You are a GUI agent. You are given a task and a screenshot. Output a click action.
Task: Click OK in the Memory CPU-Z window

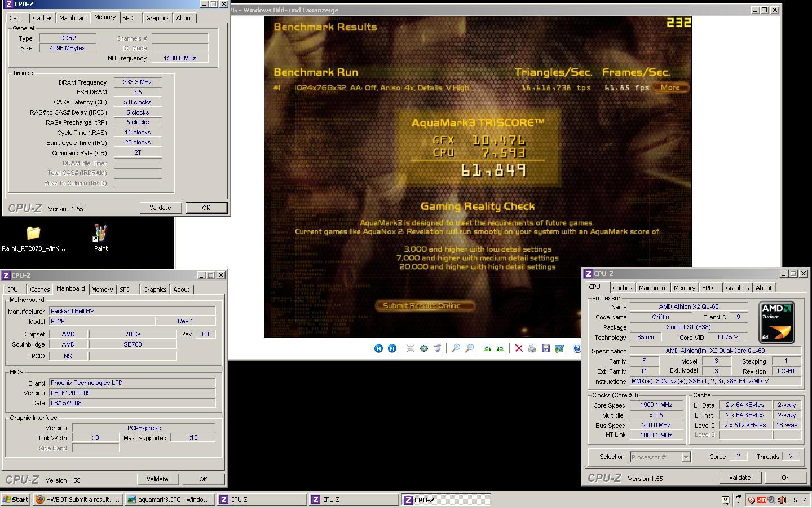[206, 208]
